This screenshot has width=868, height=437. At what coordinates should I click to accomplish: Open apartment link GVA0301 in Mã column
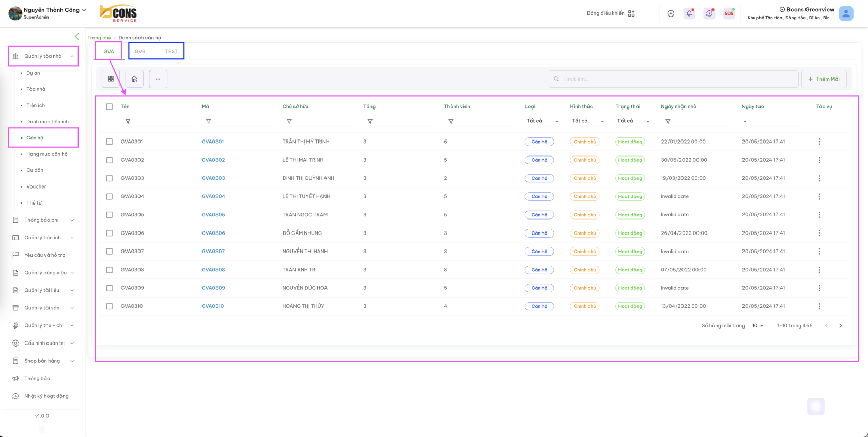(x=213, y=142)
